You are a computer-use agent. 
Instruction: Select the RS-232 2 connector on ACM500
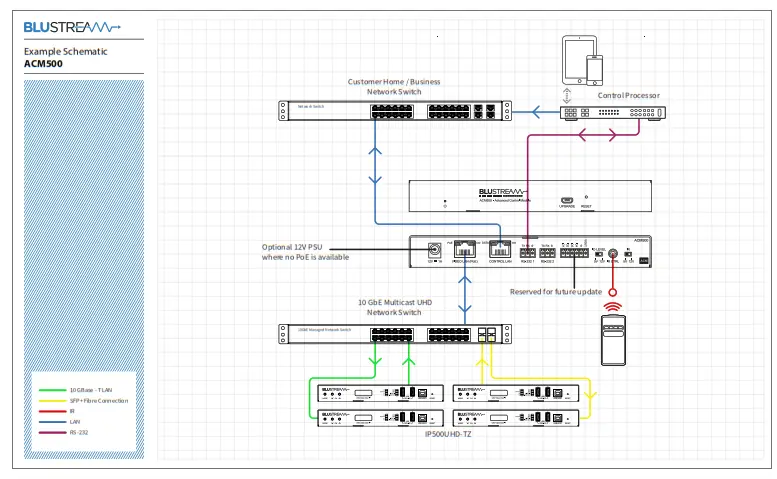pos(547,253)
